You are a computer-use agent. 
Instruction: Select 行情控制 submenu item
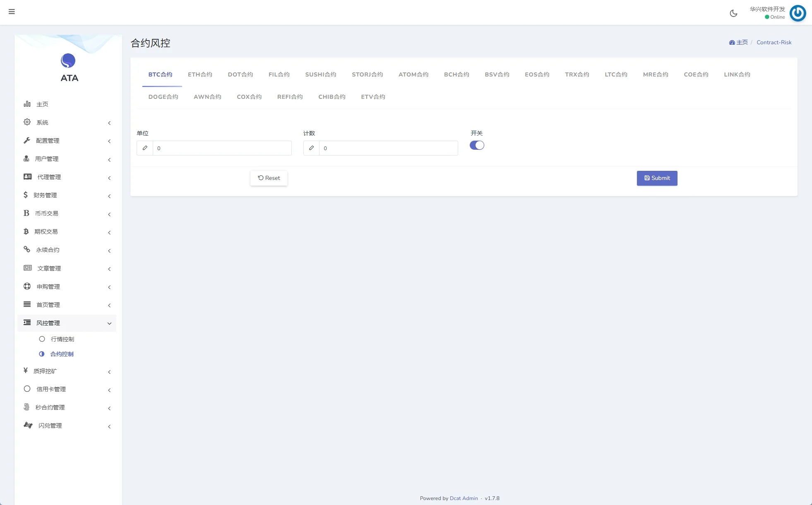62,339
